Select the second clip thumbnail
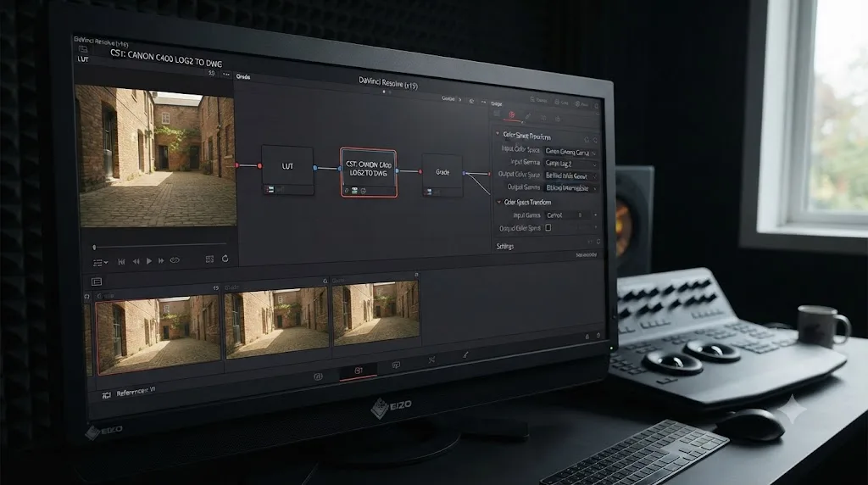 [x=277, y=323]
